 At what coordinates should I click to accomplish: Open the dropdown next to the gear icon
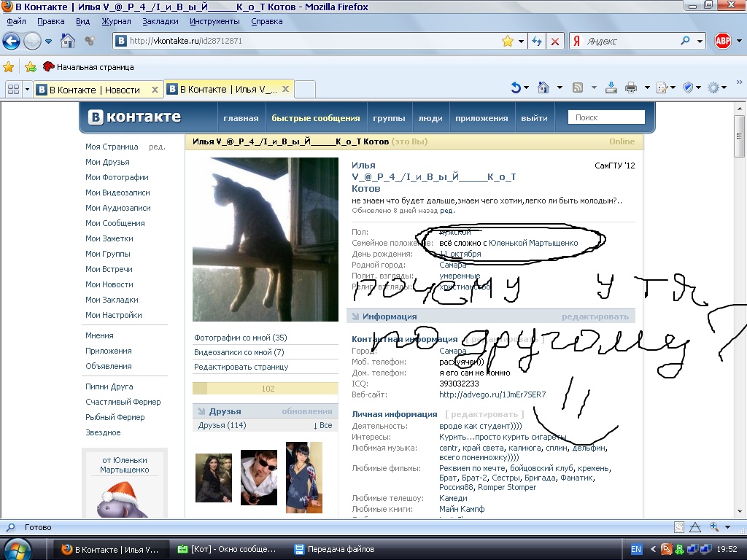pos(724,87)
